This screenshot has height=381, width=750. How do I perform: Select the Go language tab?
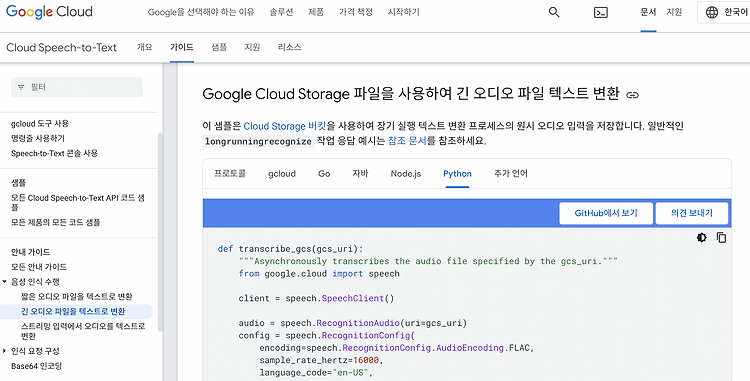click(x=324, y=174)
